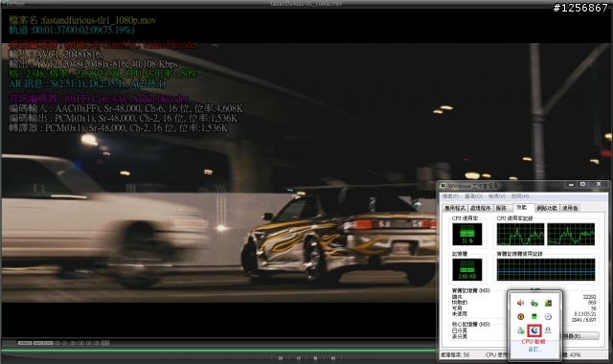Open the 檢視(V) menu in Task Manager
The width and height of the screenshot is (613, 364).
click(497, 196)
